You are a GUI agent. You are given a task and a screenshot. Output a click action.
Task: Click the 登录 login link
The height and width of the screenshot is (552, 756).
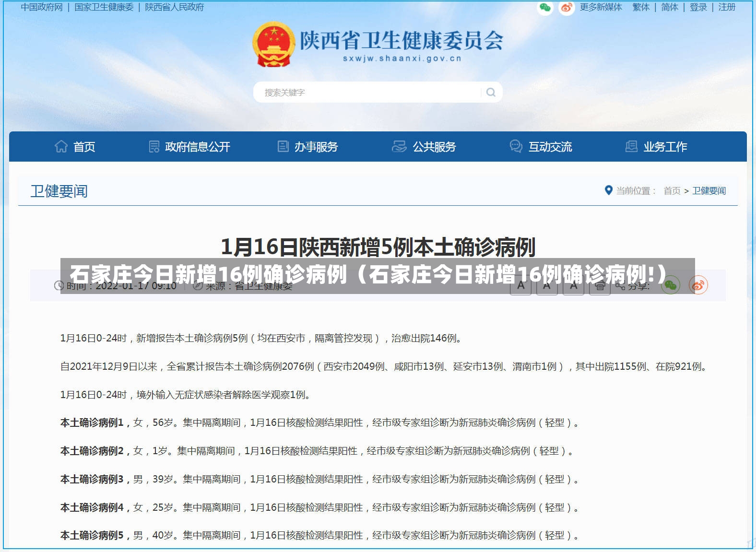[x=698, y=7]
